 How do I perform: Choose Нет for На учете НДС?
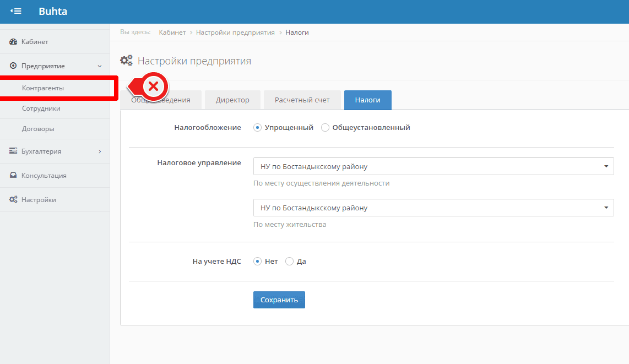[x=258, y=262]
